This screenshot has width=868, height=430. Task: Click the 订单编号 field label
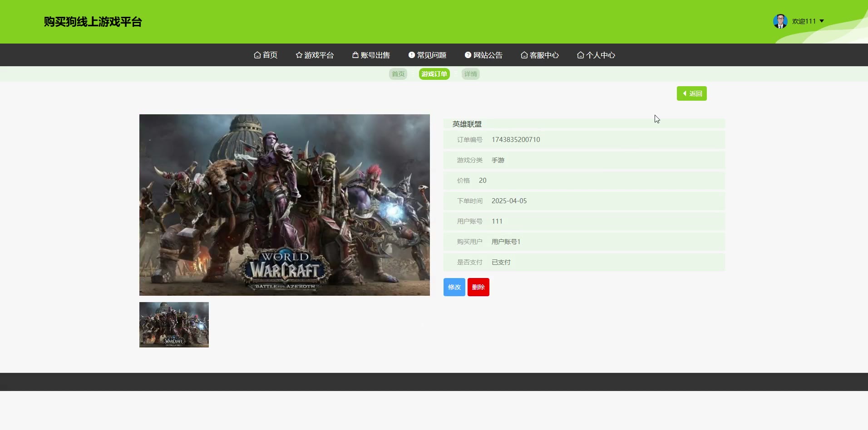(470, 140)
